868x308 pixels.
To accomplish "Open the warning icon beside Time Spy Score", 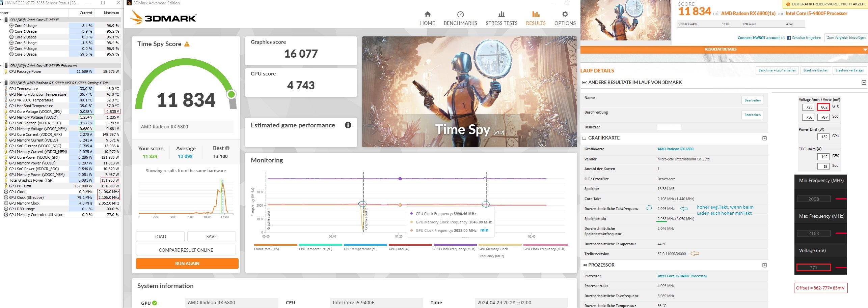I will click(x=187, y=44).
